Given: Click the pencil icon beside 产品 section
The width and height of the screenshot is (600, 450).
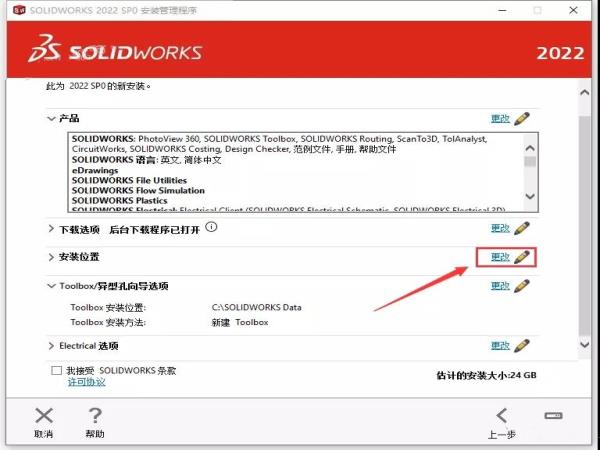Looking at the screenshot, I should pyautogui.click(x=521, y=118).
